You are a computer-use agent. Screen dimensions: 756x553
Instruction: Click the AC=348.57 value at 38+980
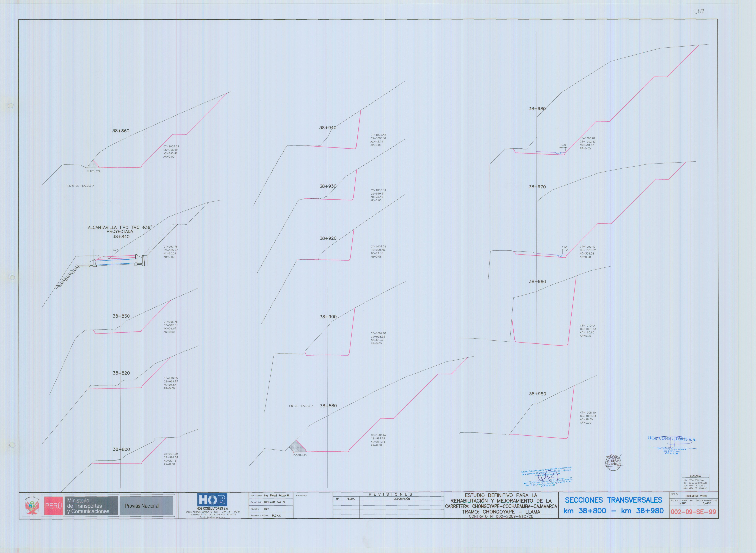pos(587,145)
